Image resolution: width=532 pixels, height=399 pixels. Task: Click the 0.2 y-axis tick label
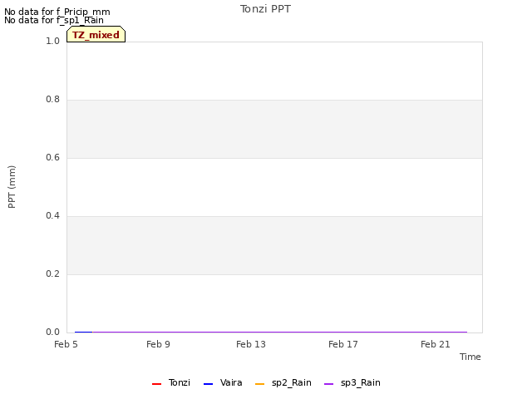click(52, 273)
